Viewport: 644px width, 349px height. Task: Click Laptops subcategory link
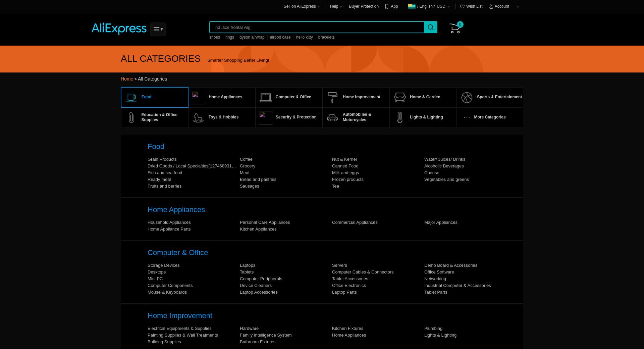(248, 265)
